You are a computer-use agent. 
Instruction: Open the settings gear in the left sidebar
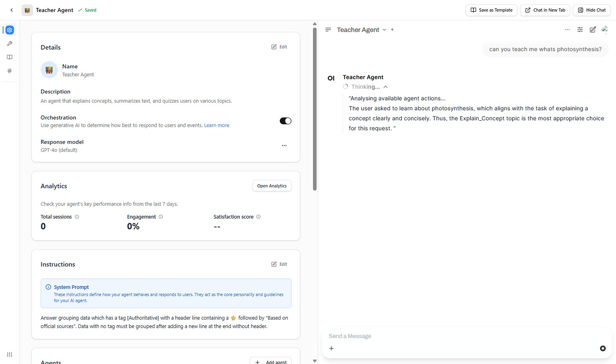pos(10,30)
